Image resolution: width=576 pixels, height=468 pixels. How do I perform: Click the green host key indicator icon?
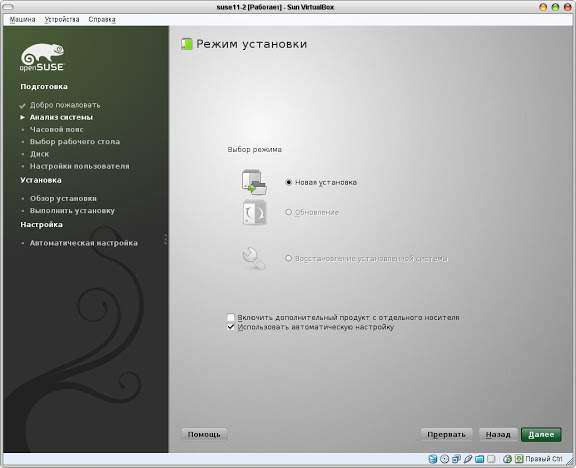pyautogui.click(x=519, y=459)
